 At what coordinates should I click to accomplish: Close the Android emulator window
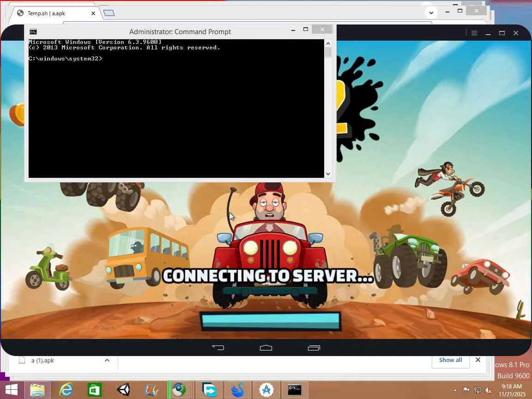[516, 33]
